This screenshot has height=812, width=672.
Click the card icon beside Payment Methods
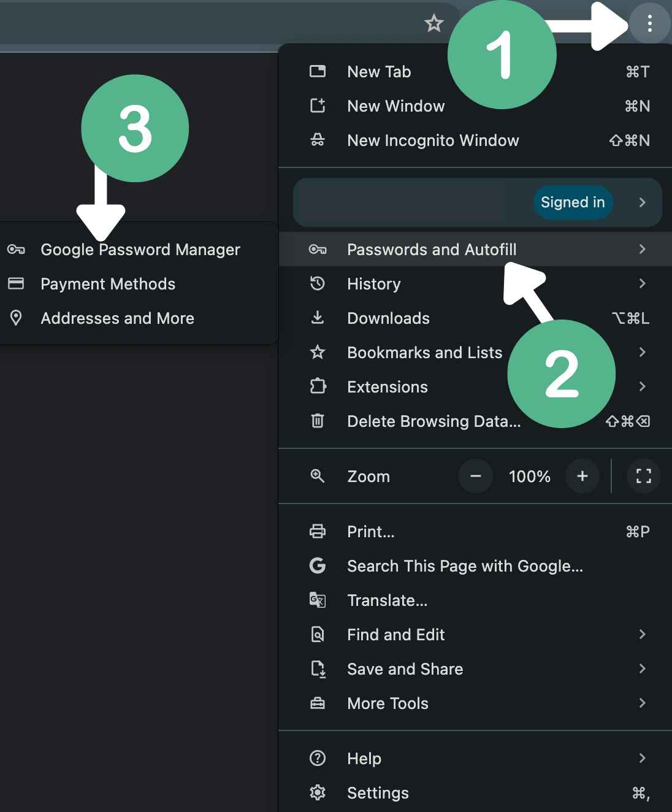[16, 283]
